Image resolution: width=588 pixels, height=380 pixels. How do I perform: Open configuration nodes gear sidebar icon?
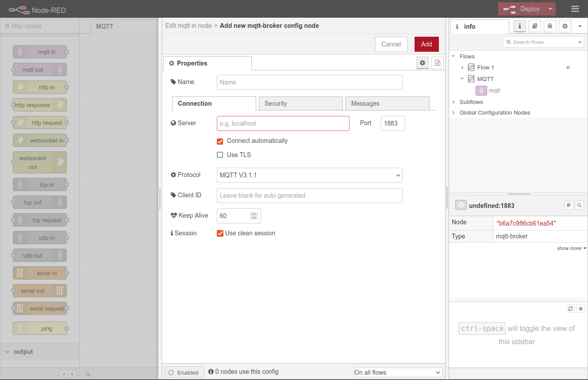(x=565, y=26)
